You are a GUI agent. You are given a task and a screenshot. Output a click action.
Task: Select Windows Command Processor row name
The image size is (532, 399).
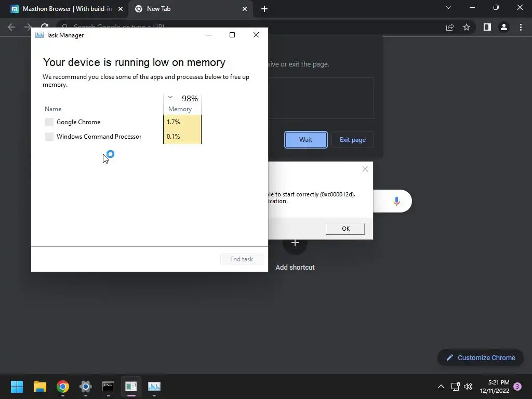[x=99, y=137]
